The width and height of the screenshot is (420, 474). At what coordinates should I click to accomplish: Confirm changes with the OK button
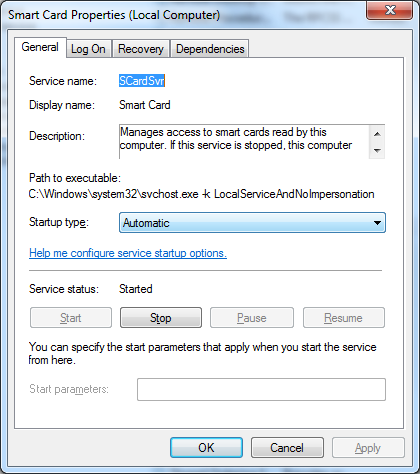coord(206,448)
